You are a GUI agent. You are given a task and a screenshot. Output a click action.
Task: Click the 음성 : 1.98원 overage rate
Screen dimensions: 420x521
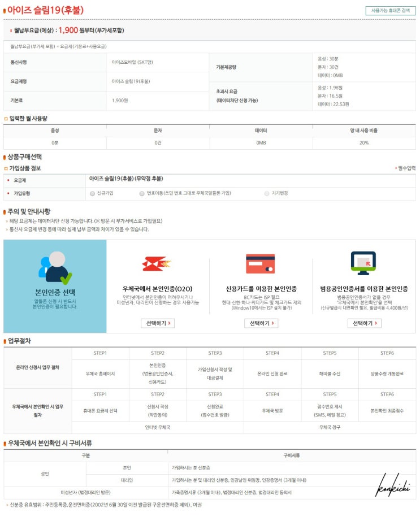click(x=330, y=88)
